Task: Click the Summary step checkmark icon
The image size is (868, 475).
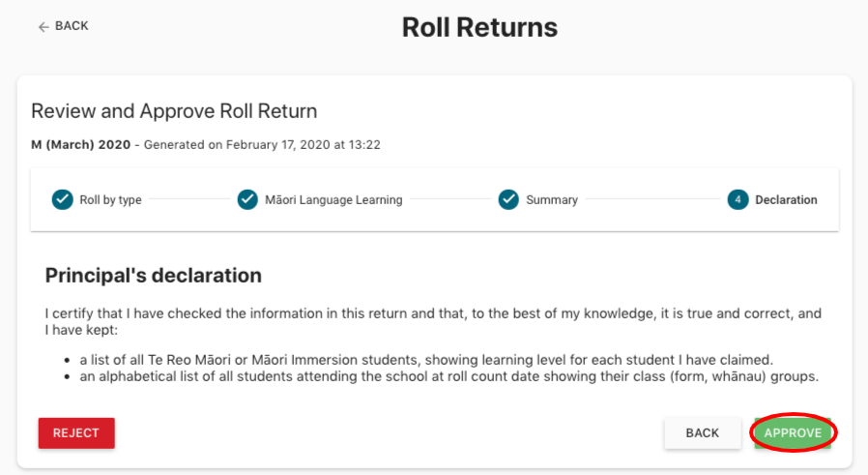Action: coord(508,200)
